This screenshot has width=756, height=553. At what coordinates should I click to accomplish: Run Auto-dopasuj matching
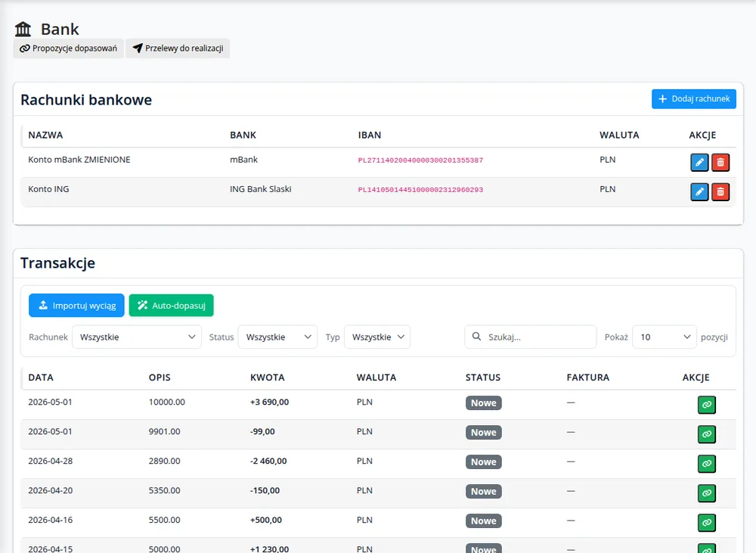click(x=171, y=306)
